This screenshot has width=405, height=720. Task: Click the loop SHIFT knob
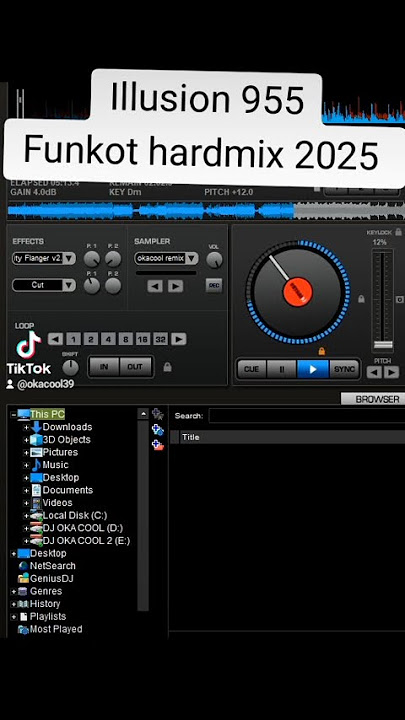[70, 367]
